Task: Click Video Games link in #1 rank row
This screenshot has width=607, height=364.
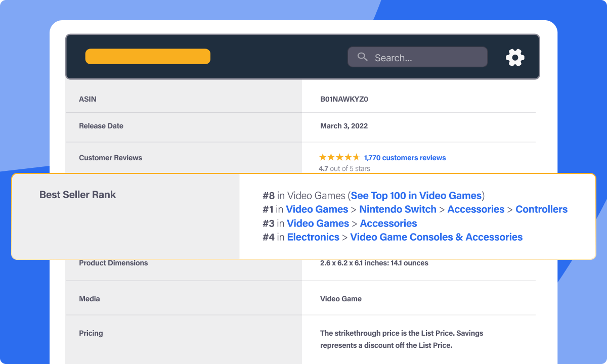Action: pos(317,209)
